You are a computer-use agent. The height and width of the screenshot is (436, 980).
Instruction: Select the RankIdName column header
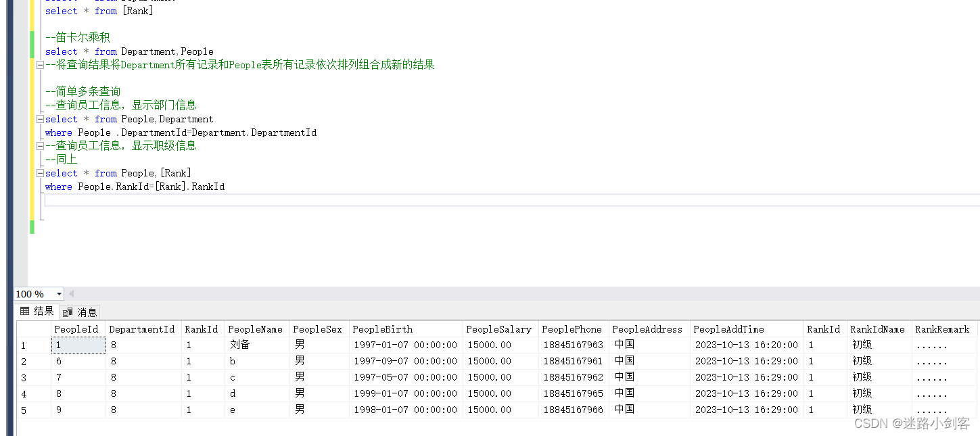878,329
